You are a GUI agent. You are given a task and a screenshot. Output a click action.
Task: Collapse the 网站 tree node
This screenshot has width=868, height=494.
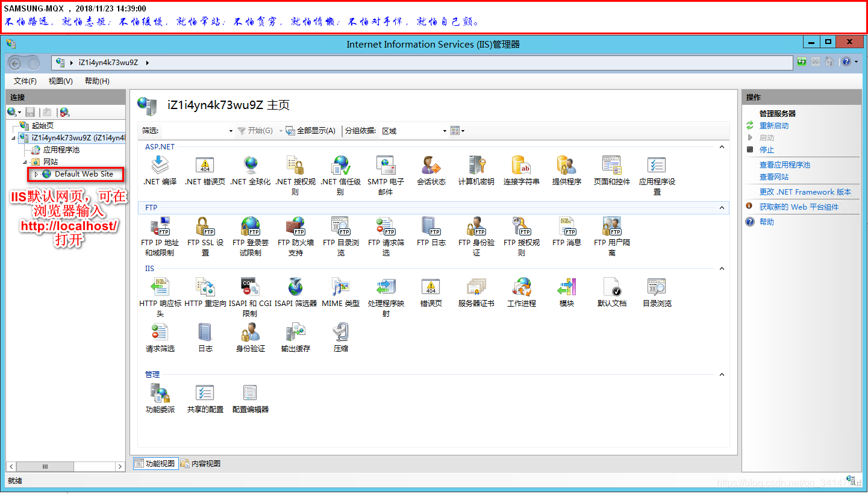click(25, 162)
